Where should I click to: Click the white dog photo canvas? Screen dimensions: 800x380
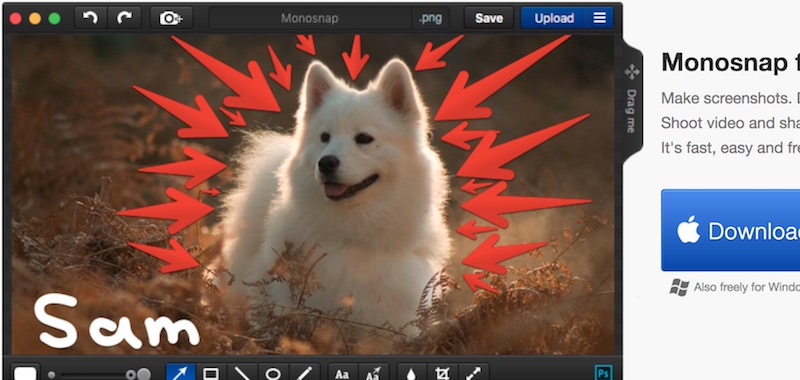coord(313,194)
